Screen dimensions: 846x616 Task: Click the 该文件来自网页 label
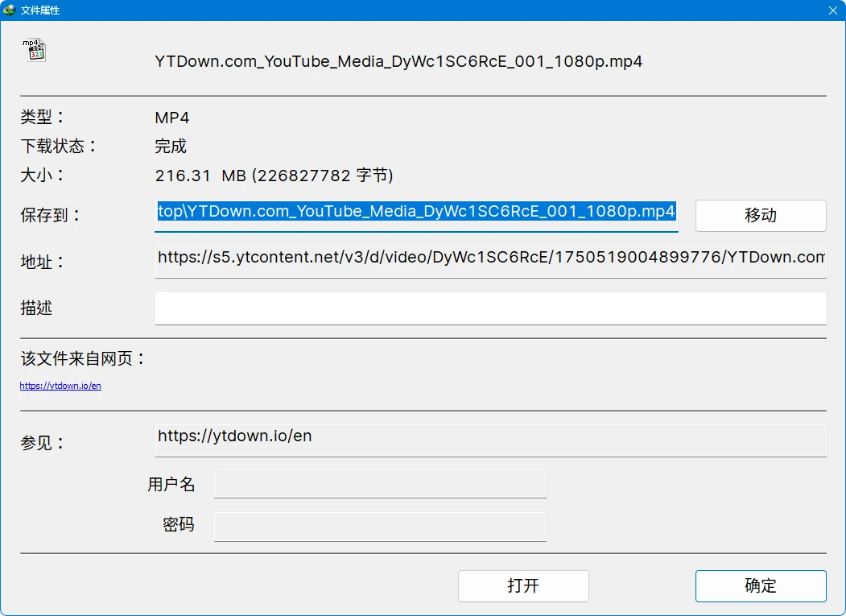click(84, 359)
